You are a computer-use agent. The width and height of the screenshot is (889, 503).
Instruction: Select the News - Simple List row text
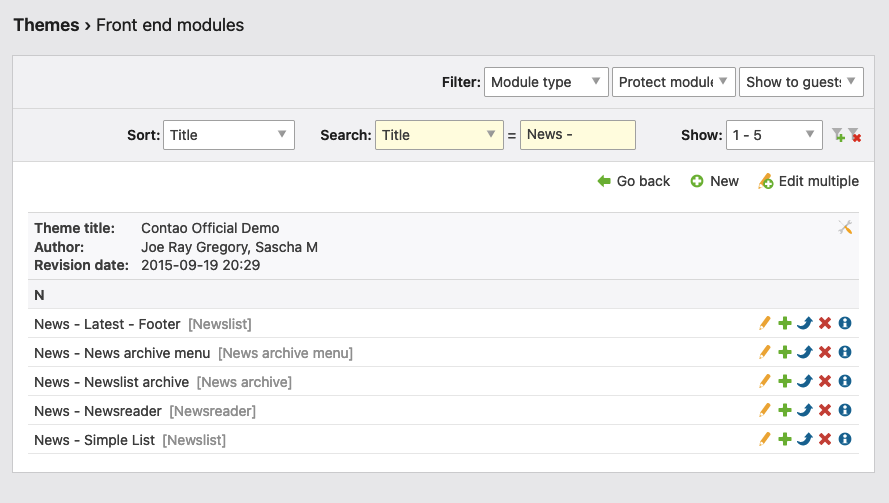tap(94, 440)
